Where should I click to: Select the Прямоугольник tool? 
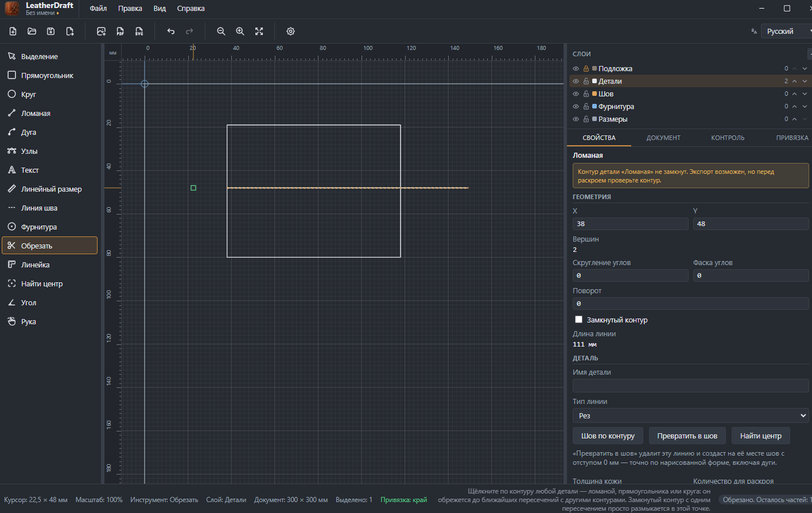50,75
